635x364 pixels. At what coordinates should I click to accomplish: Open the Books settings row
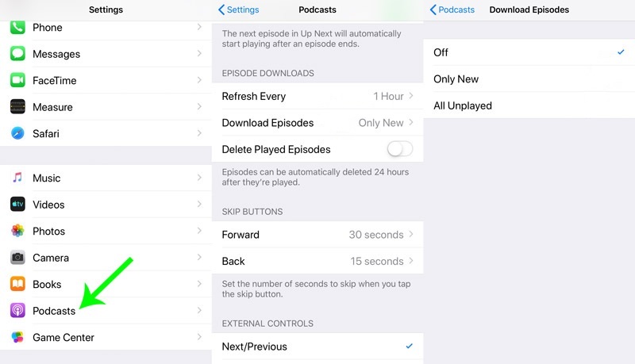point(106,284)
